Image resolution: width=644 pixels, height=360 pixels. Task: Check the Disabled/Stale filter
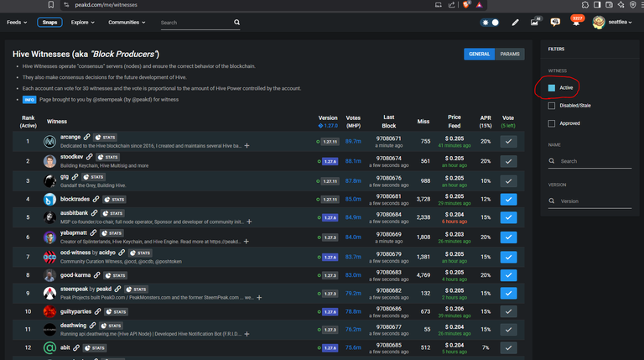pyautogui.click(x=552, y=106)
